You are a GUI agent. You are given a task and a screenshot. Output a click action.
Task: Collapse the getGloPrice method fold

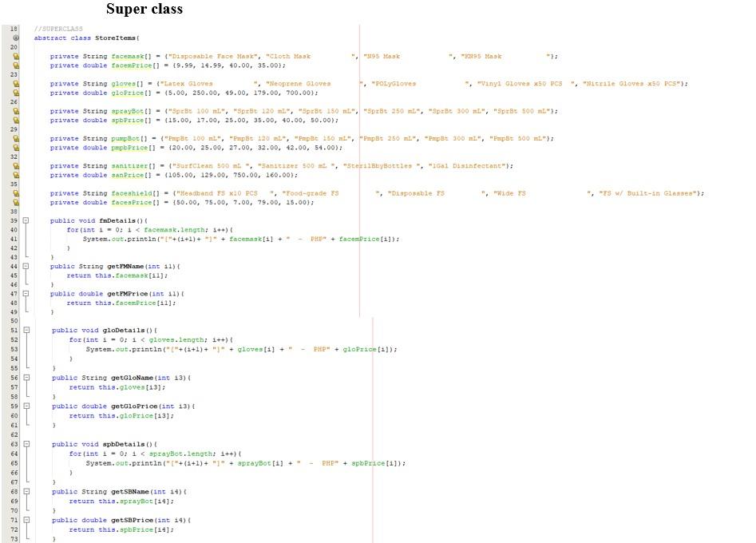click(26, 406)
